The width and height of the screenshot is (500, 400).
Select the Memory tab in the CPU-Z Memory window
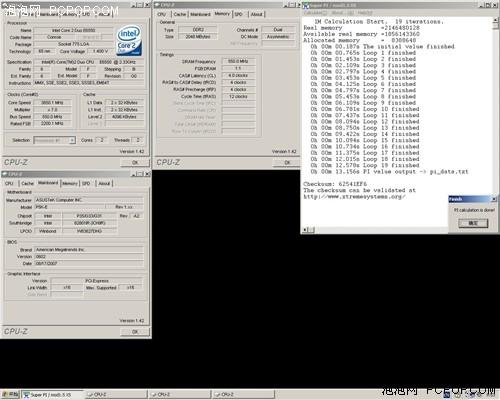pyautogui.click(x=222, y=14)
